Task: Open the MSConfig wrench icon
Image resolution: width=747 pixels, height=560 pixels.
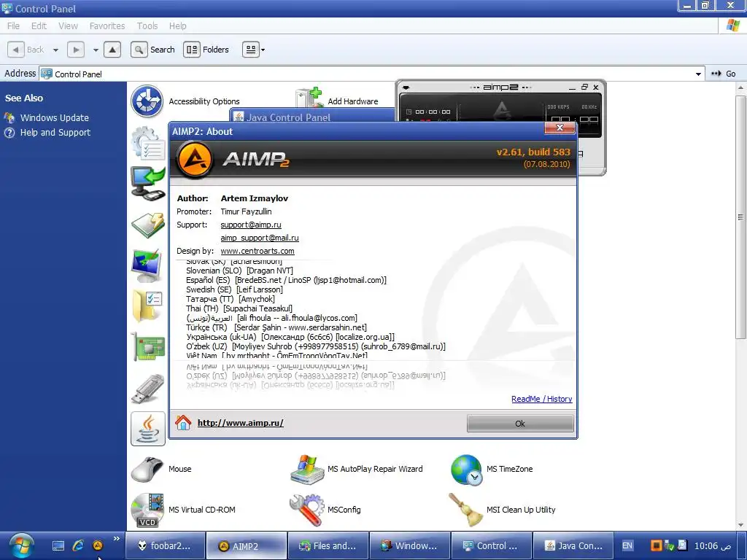Action: pyautogui.click(x=306, y=510)
